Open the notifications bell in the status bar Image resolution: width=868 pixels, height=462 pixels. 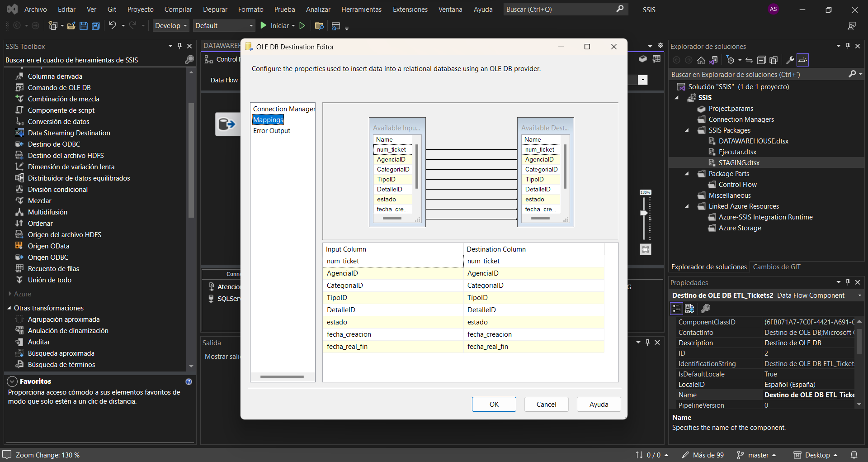coord(854,455)
